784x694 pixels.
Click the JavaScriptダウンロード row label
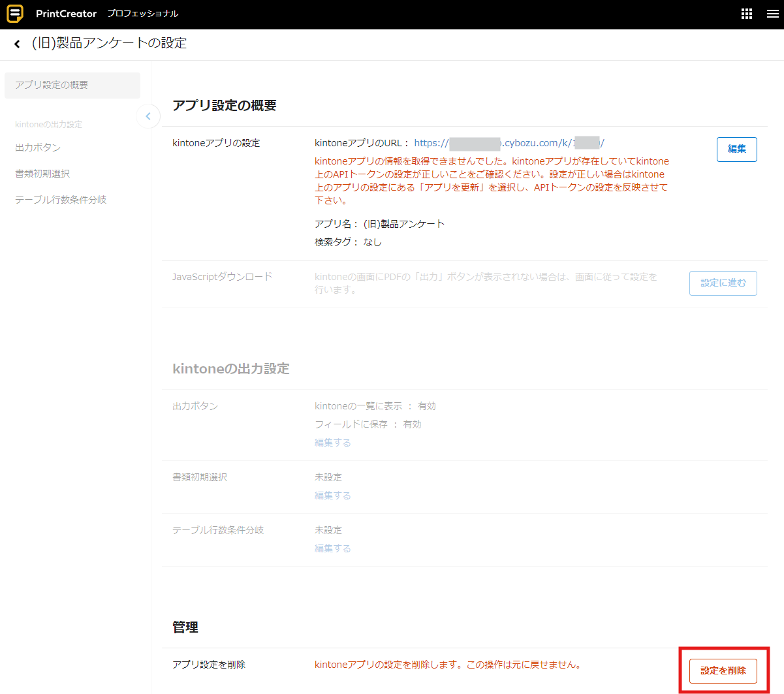click(x=223, y=277)
